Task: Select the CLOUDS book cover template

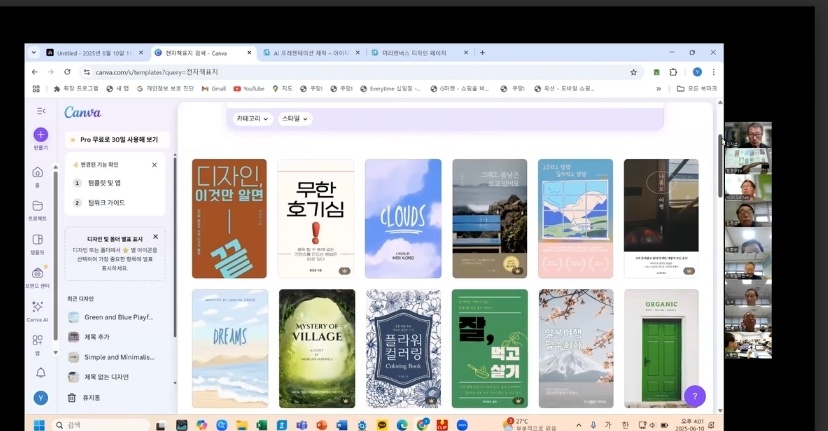Action: [403, 218]
